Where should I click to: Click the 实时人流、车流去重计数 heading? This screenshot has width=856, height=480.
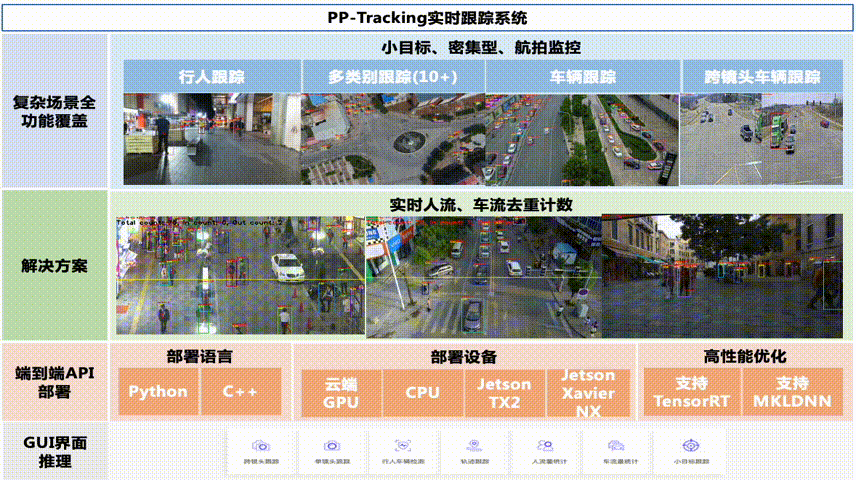tap(481, 205)
